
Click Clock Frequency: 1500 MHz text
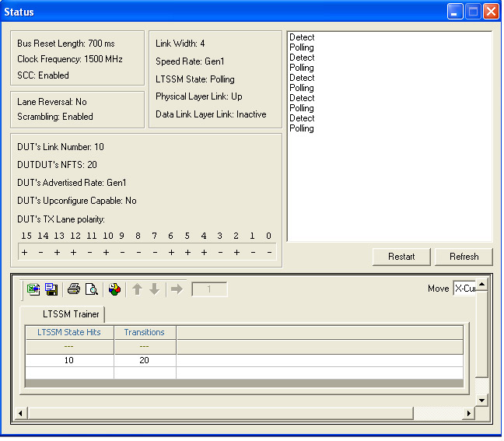[70, 59]
